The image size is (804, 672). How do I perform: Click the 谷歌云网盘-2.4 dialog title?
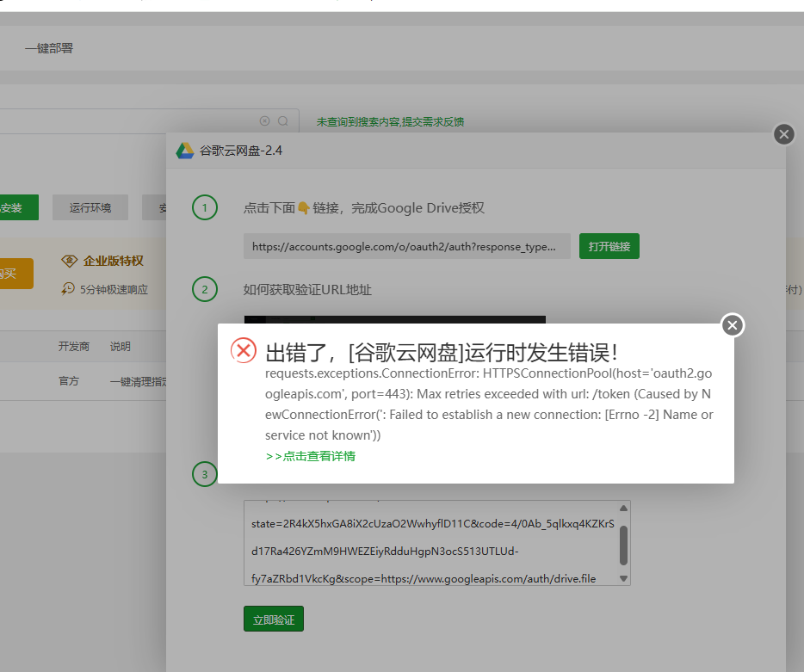click(241, 151)
